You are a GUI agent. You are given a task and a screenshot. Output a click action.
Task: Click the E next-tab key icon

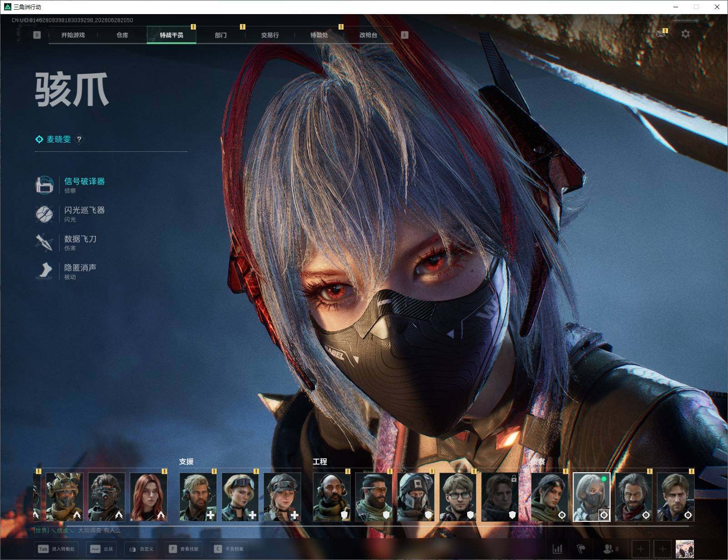404,35
